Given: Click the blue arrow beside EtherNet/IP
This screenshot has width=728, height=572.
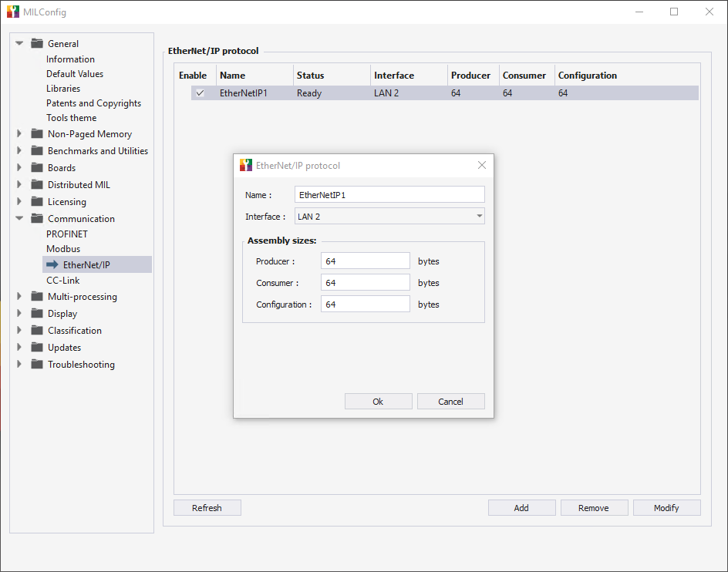Looking at the screenshot, I should pyautogui.click(x=52, y=264).
